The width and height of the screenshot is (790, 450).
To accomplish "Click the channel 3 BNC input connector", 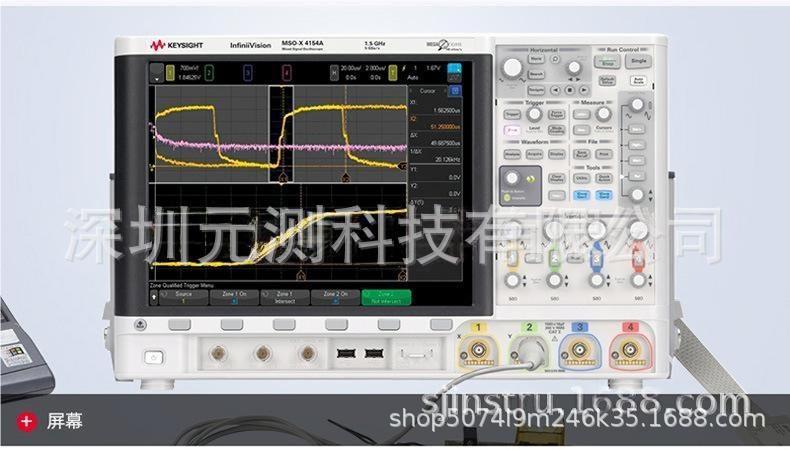I will (x=579, y=349).
